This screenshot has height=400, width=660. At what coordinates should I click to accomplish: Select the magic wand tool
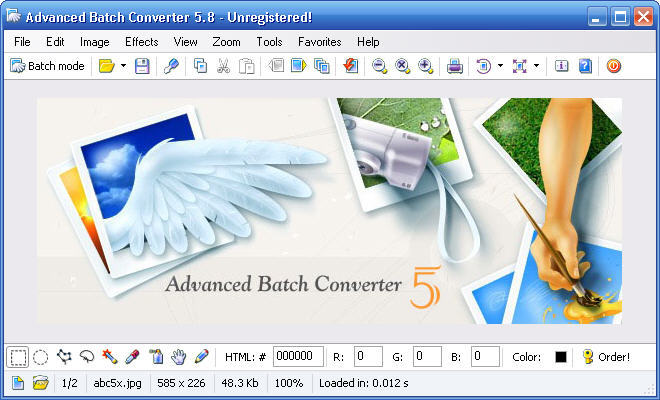tap(109, 357)
